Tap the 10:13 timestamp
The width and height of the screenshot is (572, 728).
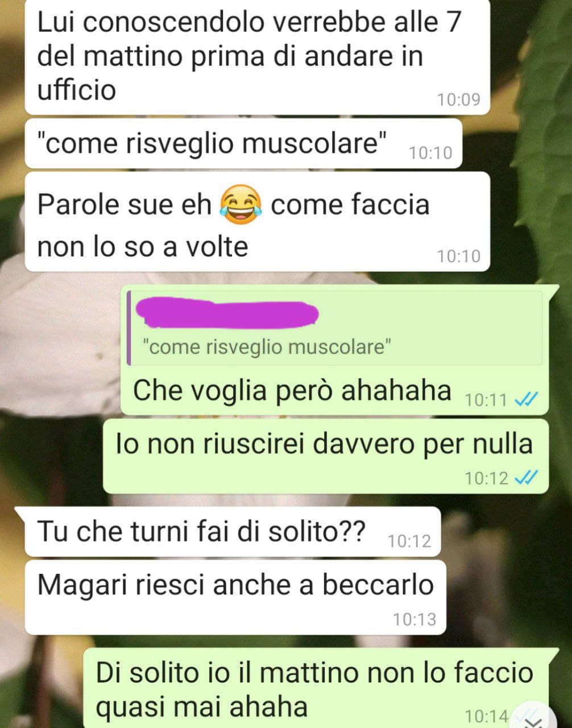click(x=415, y=619)
